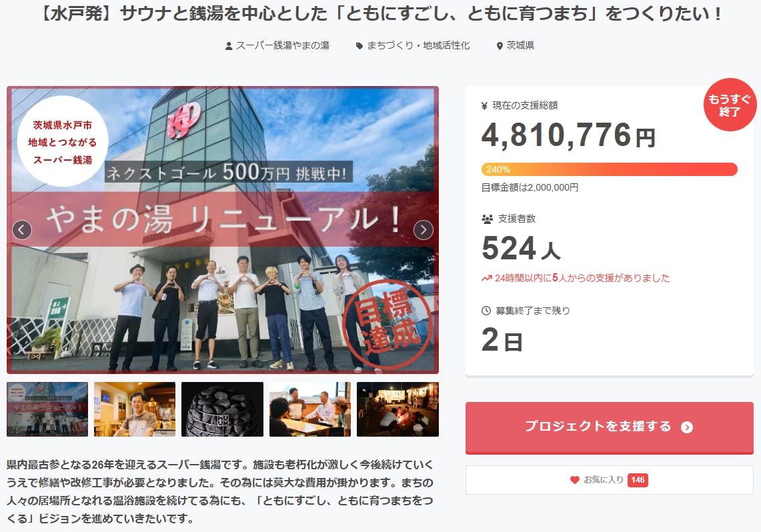The height and width of the screenshot is (532, 761).
Task: Select the thumbnail of man smiling indoors
Action: (135, 409)
